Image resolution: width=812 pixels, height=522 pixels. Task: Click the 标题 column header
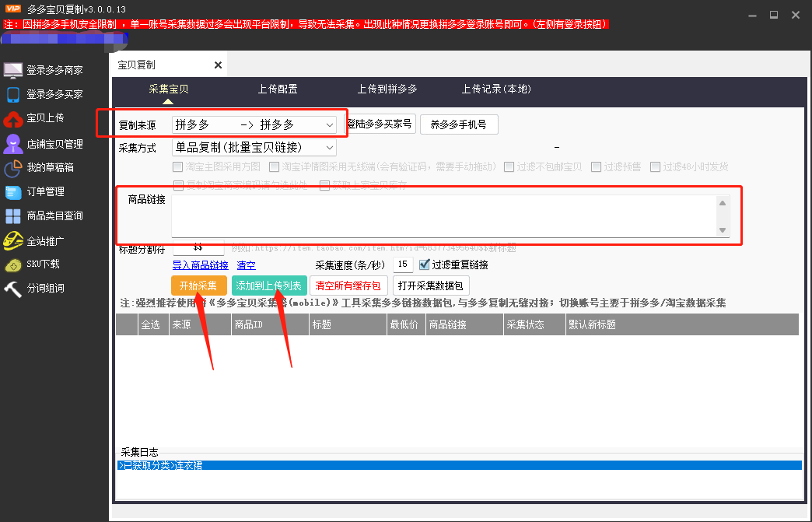coord(348,324)
